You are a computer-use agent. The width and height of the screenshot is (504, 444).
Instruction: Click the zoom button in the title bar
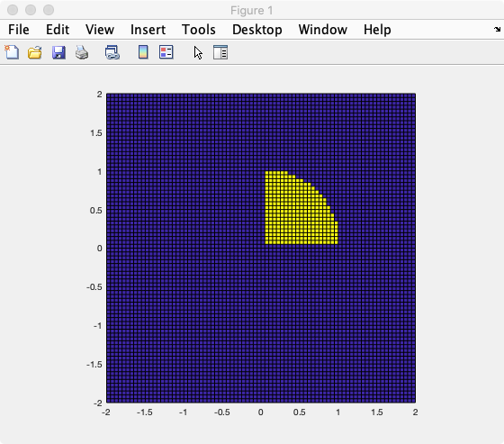49,10
